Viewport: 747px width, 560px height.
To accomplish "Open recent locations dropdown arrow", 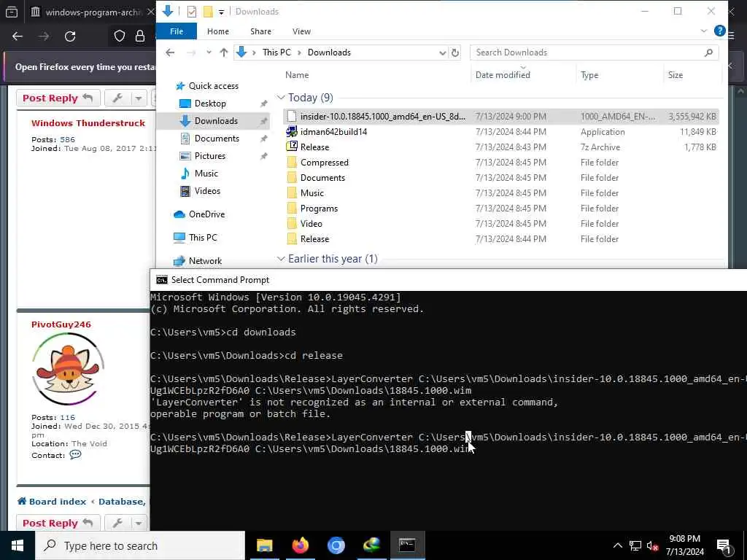I will tap(209, 52).
